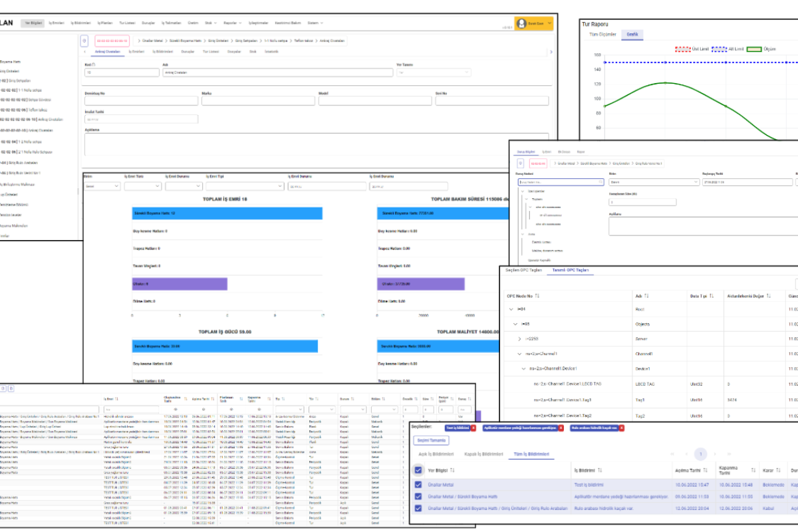Screen dimensions: 798x532
Task: Switch to the Grafik tab in Tur Raporu
Action: (x=632, y=34)
